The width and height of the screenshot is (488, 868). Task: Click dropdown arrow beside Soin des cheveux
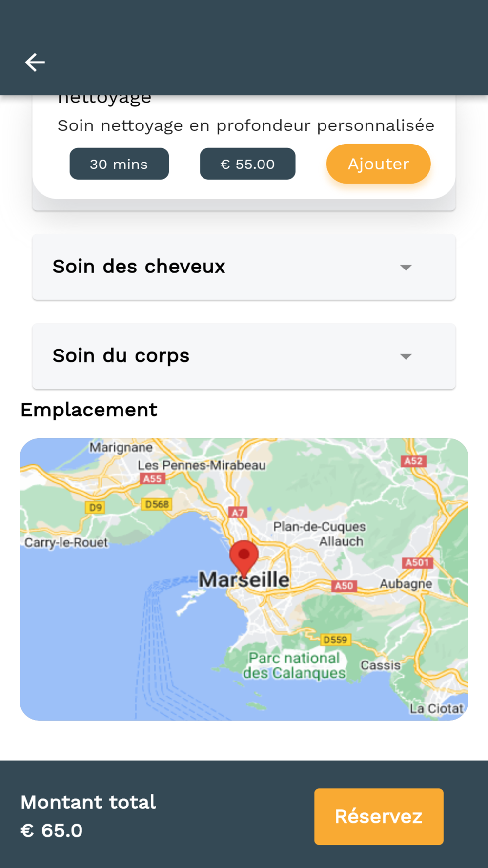406,267
